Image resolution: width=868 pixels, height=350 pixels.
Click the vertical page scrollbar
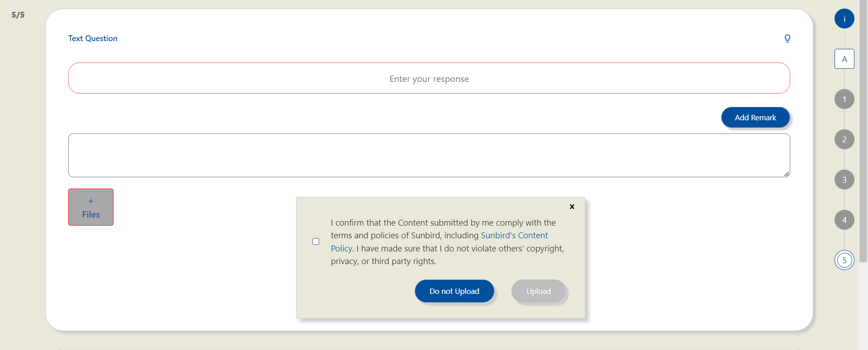point(863,136)
